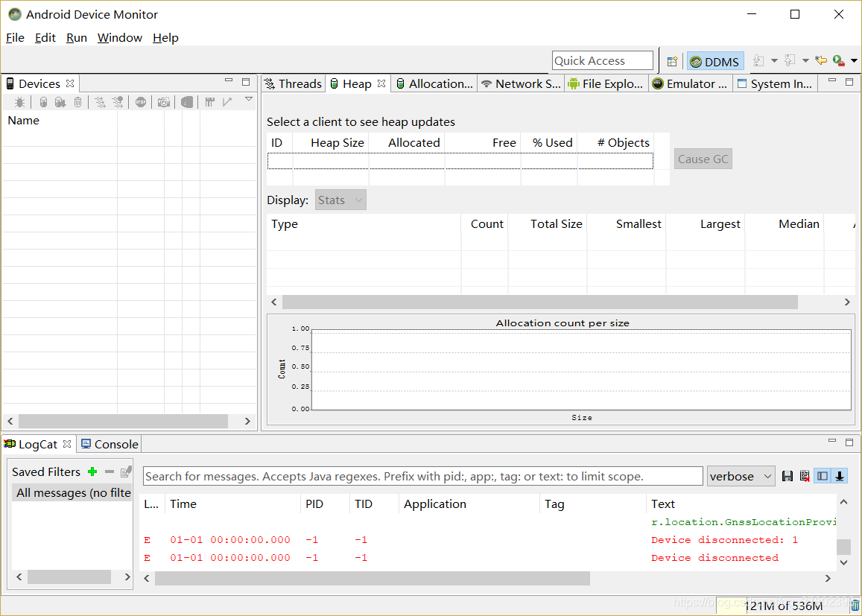862x616 pixels.
Task: Click the Run external tools icon
Action: 838,60
